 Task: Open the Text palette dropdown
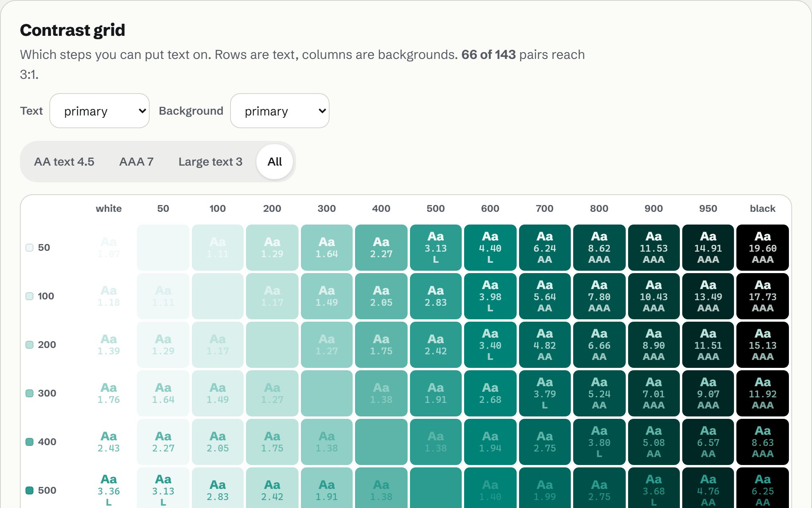coord(100,111)
